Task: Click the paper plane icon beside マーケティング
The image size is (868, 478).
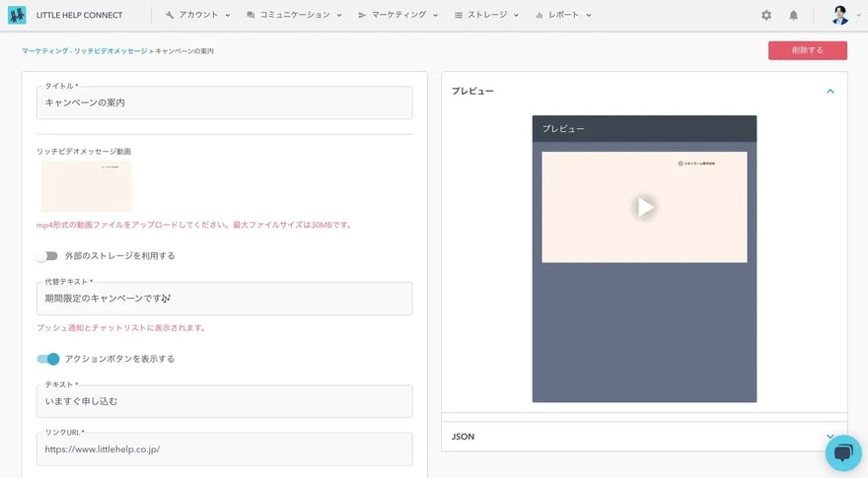Action: coord(362,15)
